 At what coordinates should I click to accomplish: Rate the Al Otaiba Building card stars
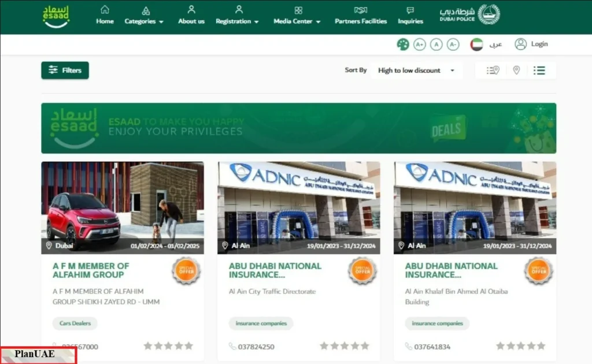[x=521, y=346]
